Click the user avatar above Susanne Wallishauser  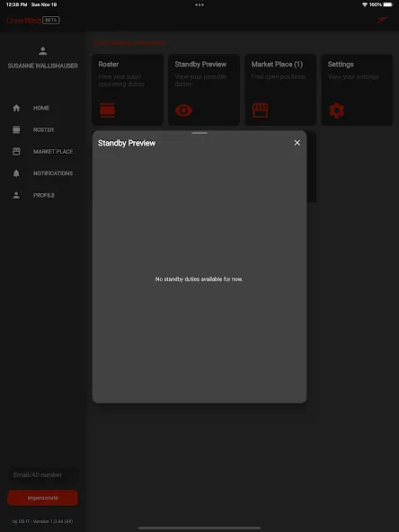(x=43, y=51)
